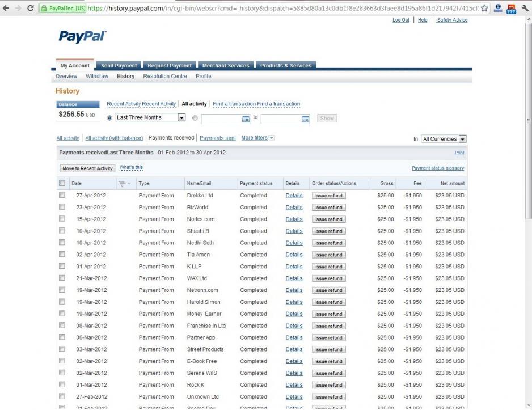Reload the page with the refresh icon

coord(30,8)
